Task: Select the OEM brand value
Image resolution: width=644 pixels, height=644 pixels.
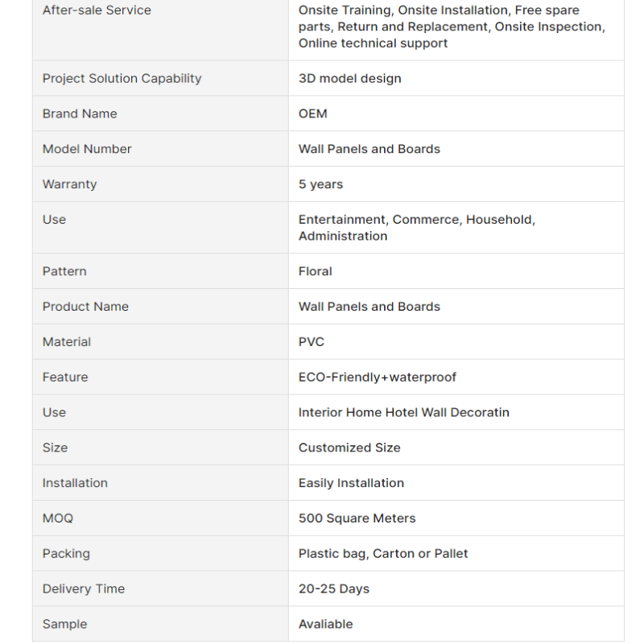Action: [313, 114]
